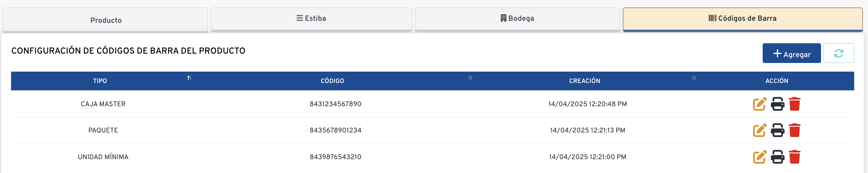Print the PAQUETE barcode
This screenshot has height=173, width=868.
(x=777, y=130)
